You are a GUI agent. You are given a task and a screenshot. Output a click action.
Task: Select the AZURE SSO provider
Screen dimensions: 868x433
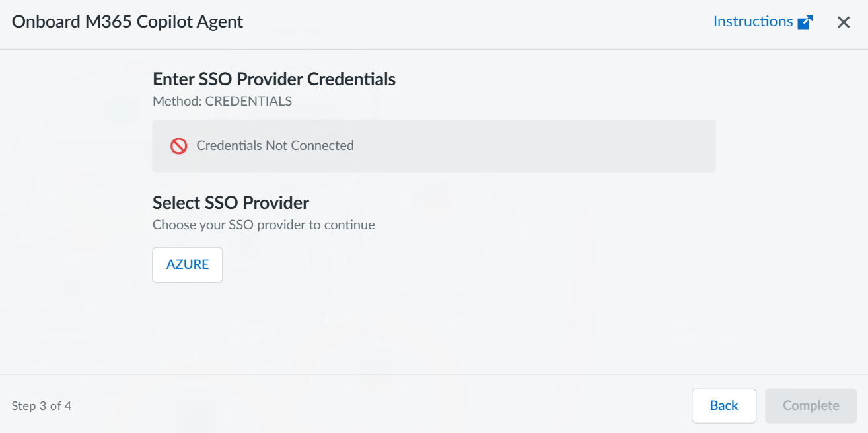pyautogui.click(x=188, y=265)
